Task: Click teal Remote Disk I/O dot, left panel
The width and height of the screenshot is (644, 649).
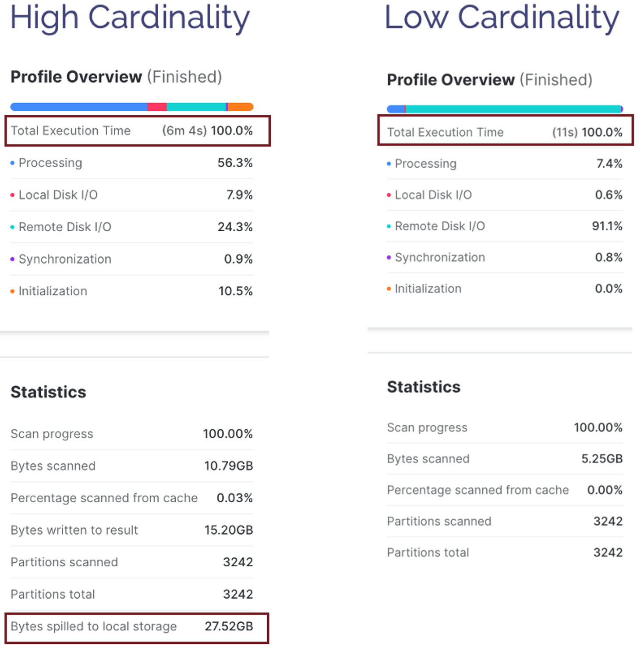Action: pyautogui.click(x=12, y=227)
